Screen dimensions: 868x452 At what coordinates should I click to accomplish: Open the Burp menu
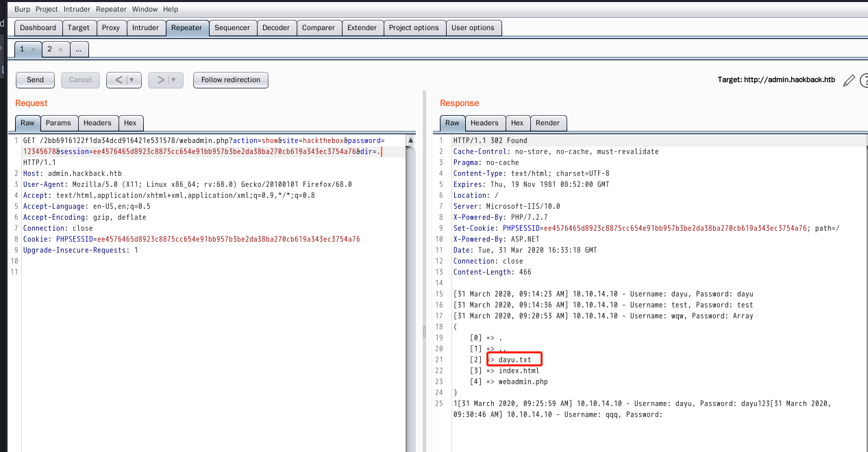click(x=23, y=10)
